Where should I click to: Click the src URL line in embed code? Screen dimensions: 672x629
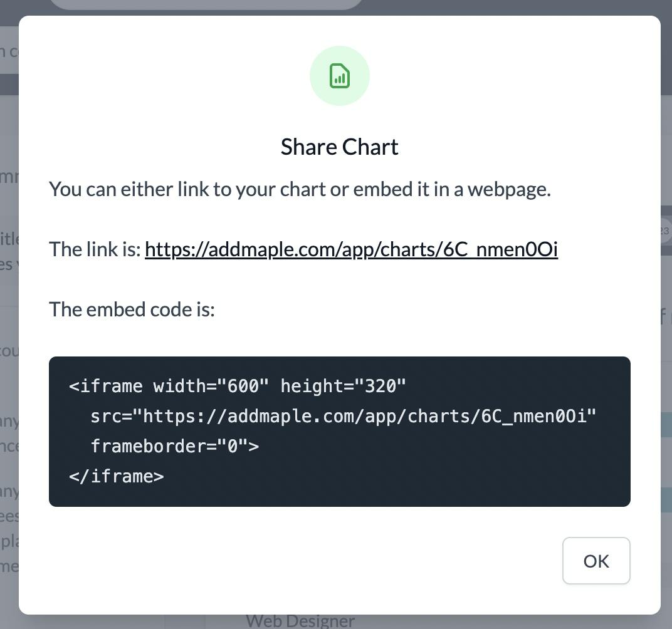[344, 416]
